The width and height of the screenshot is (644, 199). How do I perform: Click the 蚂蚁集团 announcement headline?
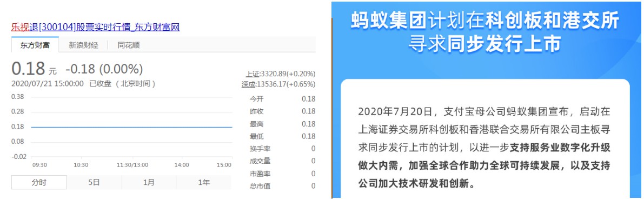[x=485, y=32]
